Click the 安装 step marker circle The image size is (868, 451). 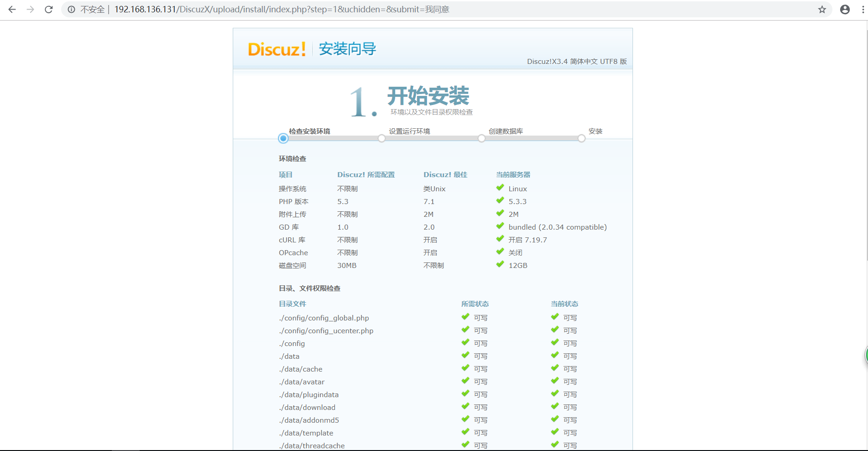click(581, 138)
